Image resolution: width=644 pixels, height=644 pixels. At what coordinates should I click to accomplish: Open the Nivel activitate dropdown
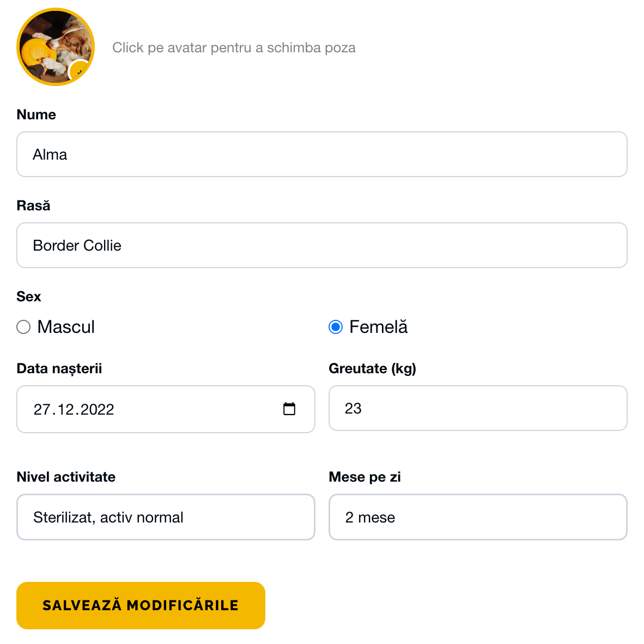(166, 517)
